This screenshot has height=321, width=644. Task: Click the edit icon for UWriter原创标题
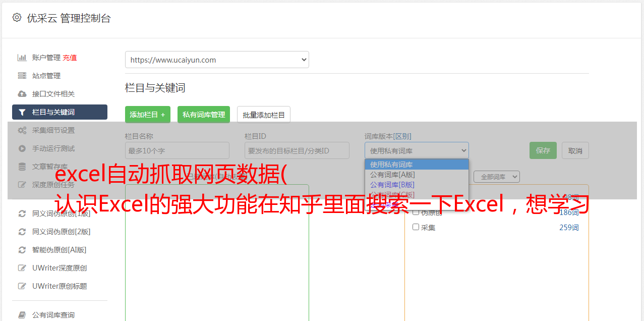(x=22, y=286)
